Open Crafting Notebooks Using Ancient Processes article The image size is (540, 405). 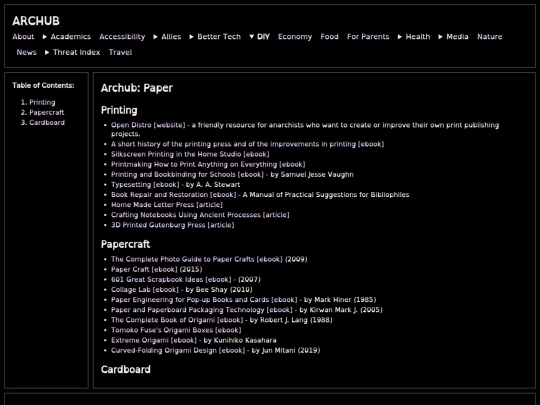[x=200, y=215]
